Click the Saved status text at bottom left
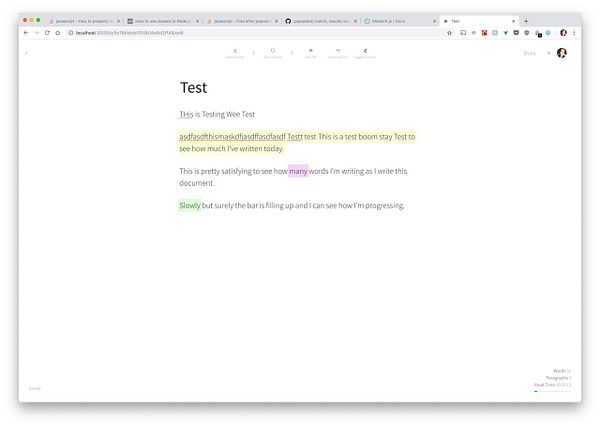The height and width of the screenshot is (427, 600). [x=34, y=388]
